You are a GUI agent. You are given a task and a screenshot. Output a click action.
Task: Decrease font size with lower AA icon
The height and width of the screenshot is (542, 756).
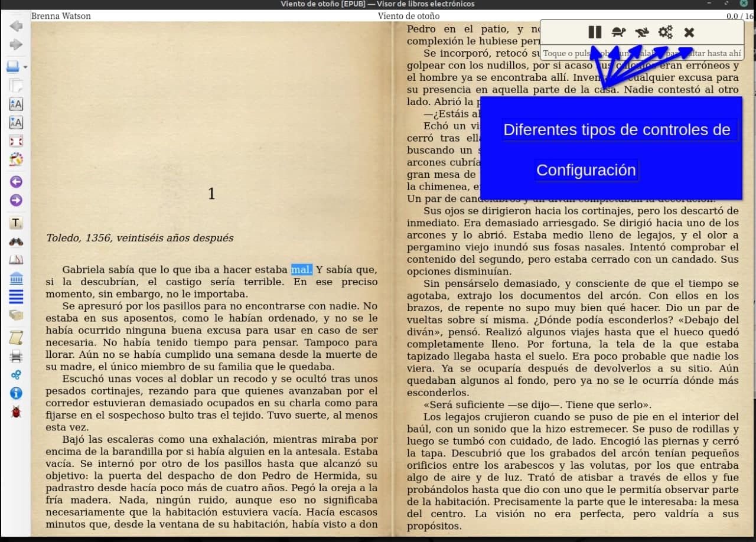point(16,123)
